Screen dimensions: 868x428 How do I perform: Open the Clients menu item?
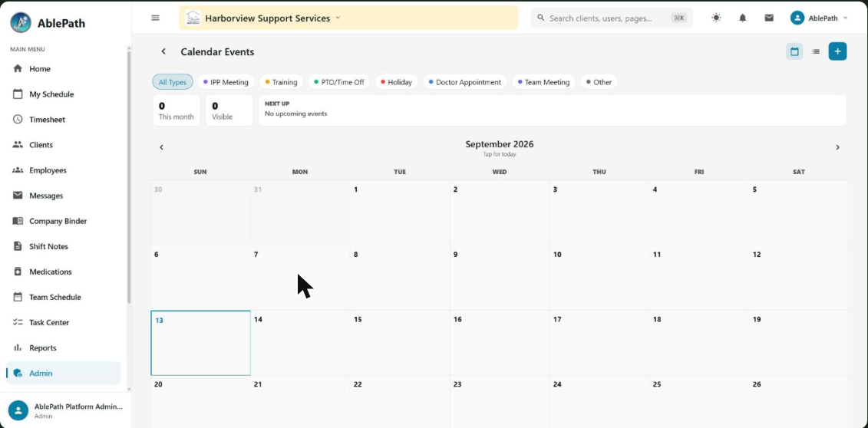pos(63,145)
